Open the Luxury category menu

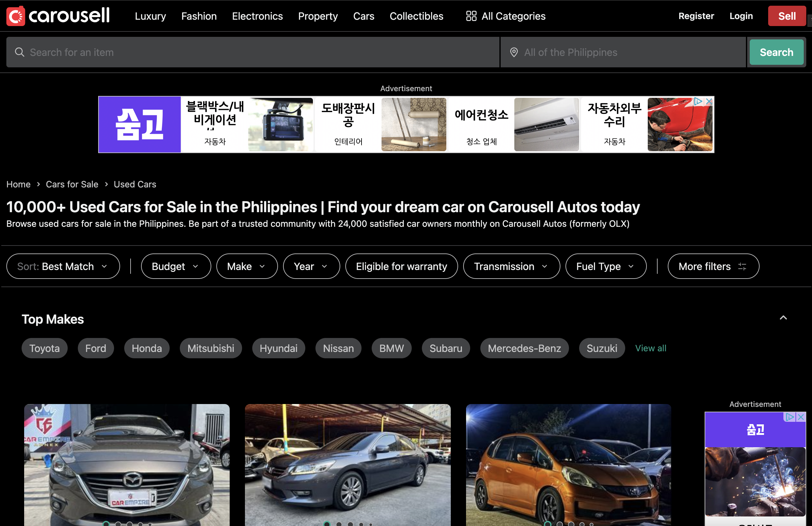pos(151,16)
